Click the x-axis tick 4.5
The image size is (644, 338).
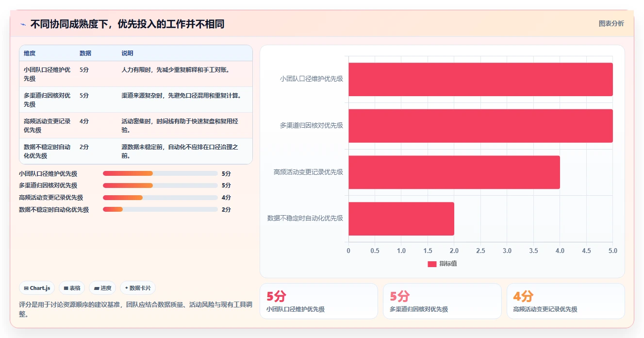587,251
